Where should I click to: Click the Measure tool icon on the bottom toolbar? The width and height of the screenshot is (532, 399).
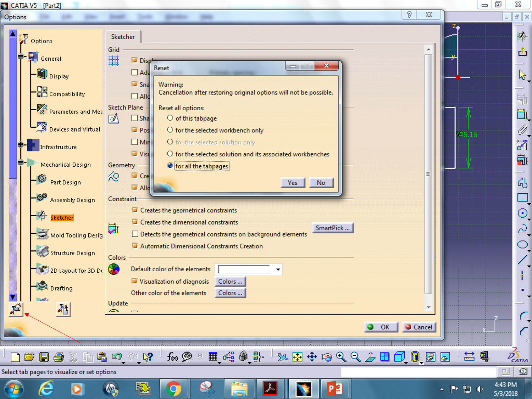[x=470, y=357]
